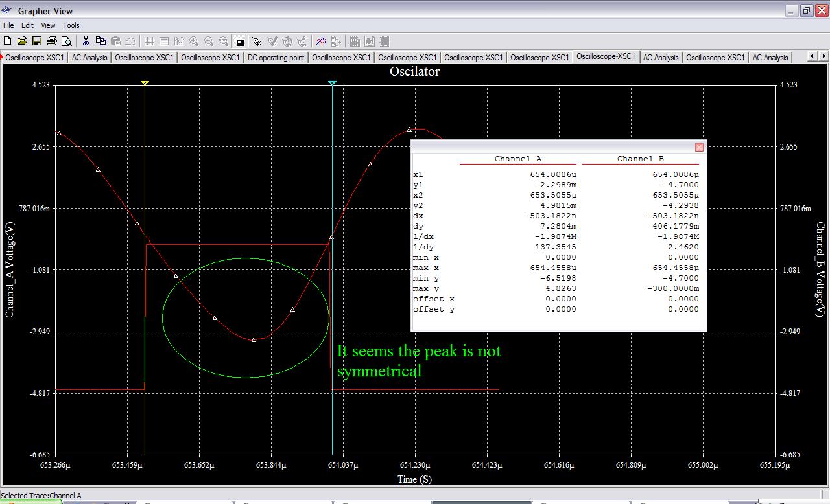The image size is (830, 504).
Task: Toggle the black/white background icon
Action: 239,41
